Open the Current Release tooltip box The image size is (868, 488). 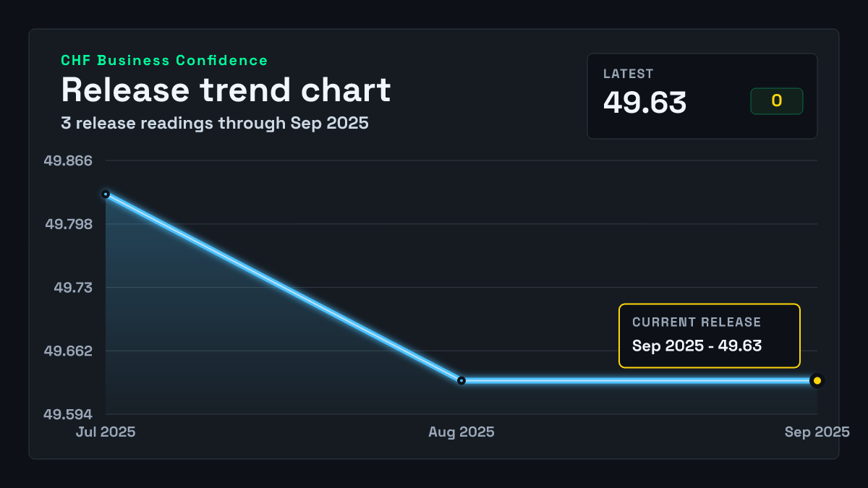(710, 336)
